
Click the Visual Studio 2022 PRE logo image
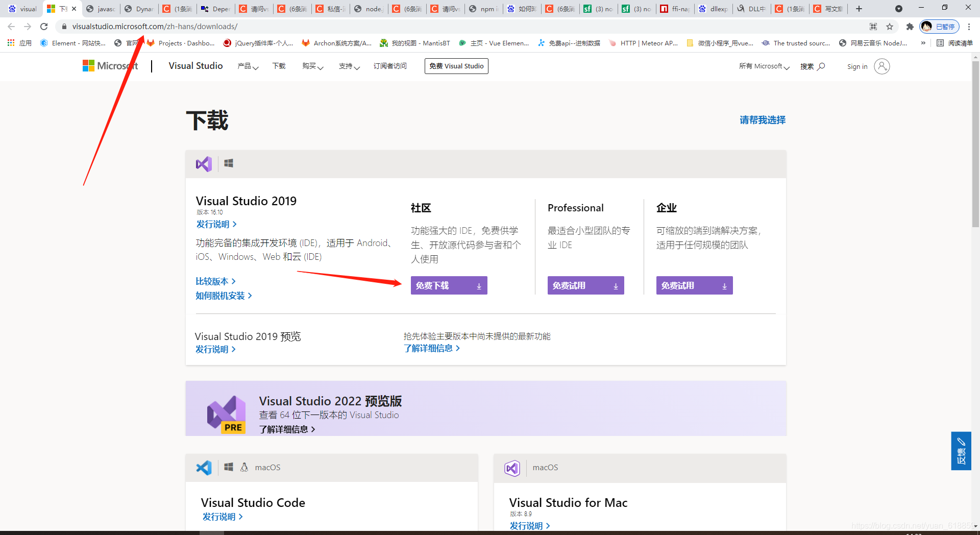(226, 414)
